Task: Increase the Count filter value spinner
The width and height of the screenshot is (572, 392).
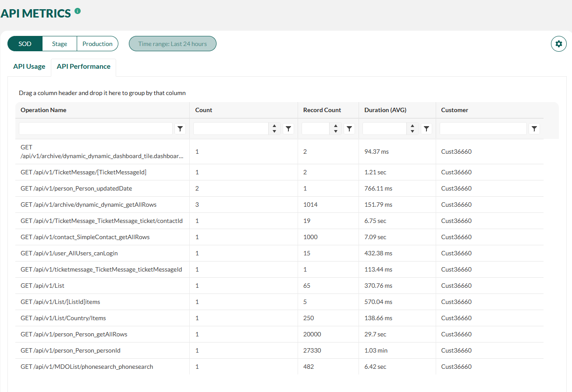Action: [x=274, y=126]
